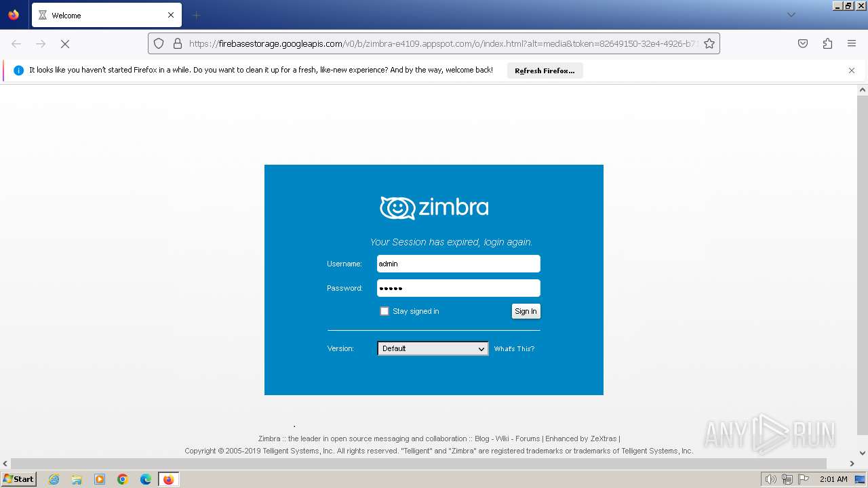Dismiss the refresh Firefox notification
The height and width of the screenshot is (488, 868).
[852, 70]
